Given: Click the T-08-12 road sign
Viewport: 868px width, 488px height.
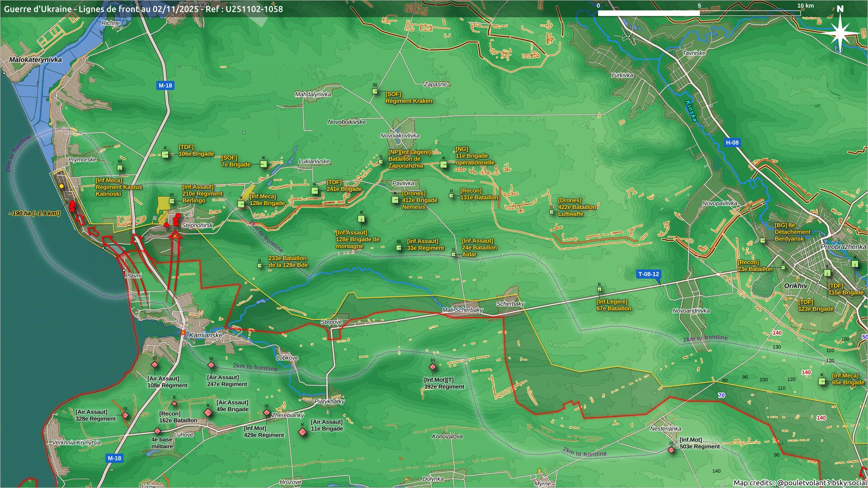Looking at the screenshot, I should [x=648, y=274].
